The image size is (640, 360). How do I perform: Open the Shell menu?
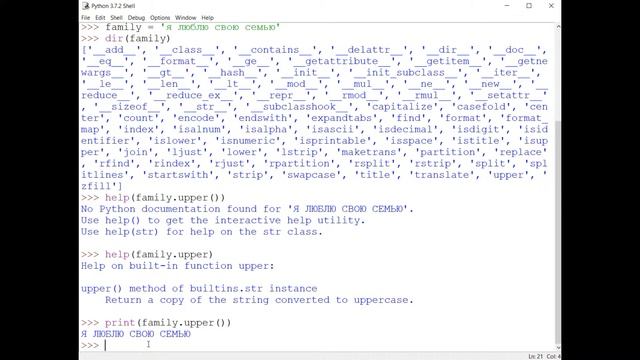[x=116, y=18]
